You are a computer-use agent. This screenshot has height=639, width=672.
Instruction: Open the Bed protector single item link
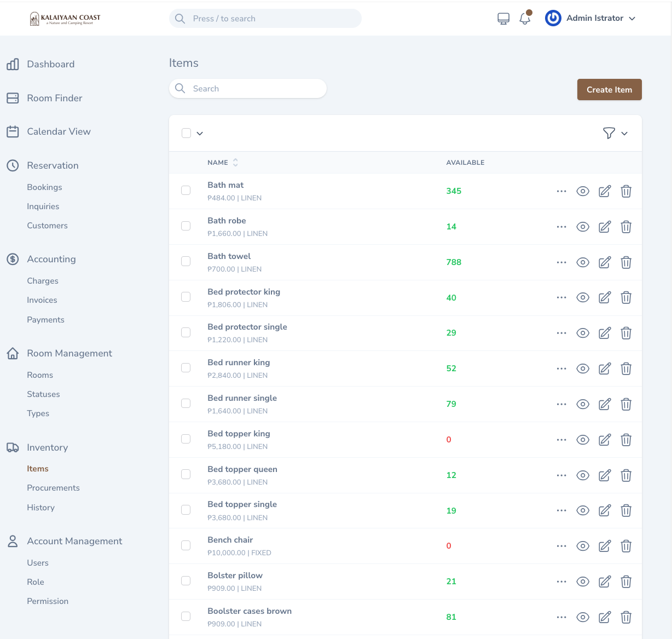(x=247, y=326)
